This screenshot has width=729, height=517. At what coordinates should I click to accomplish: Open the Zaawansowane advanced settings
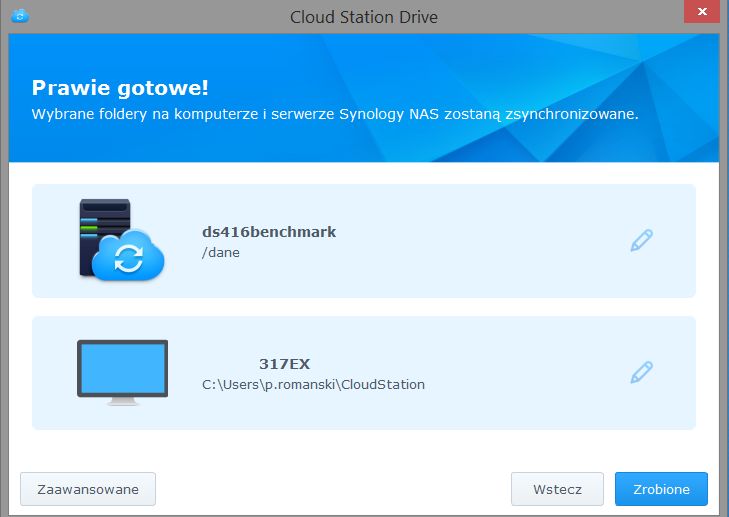pyautogui.click(x=88, y=489)
